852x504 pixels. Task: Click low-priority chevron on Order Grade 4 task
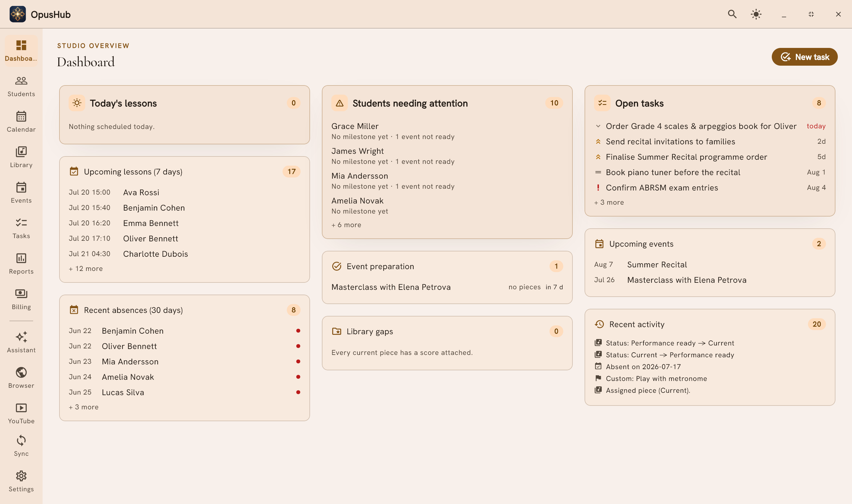click(598, 126)
